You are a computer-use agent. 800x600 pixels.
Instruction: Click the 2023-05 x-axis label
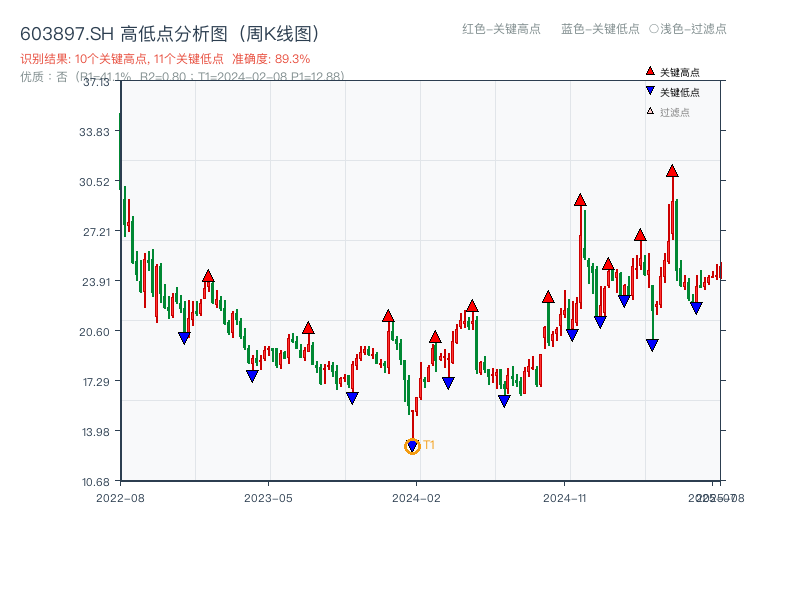pyautogui.click(x=268, y=498)
